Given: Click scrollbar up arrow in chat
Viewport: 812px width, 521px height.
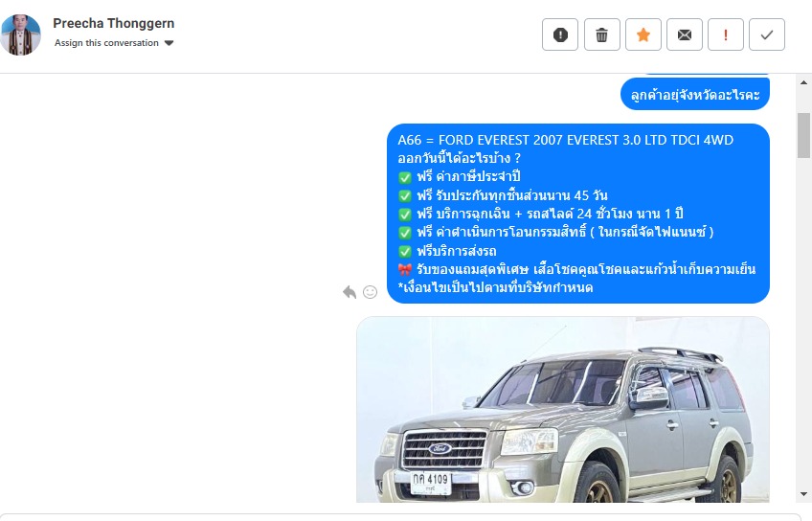Looking at the screenshot, I should pyautogui.click(x=803, y=82).
